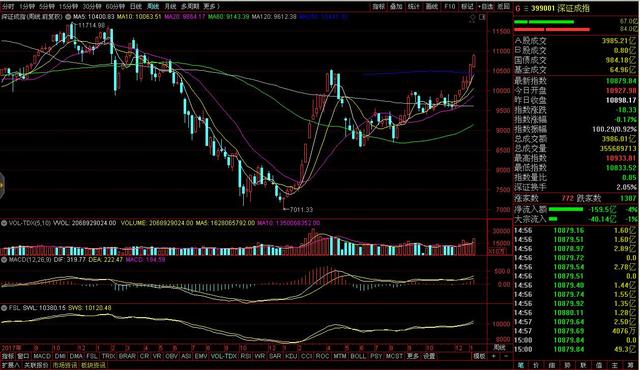Expand the 更多 period options in the top bar

pyautogui.click(x=211, y=6)
